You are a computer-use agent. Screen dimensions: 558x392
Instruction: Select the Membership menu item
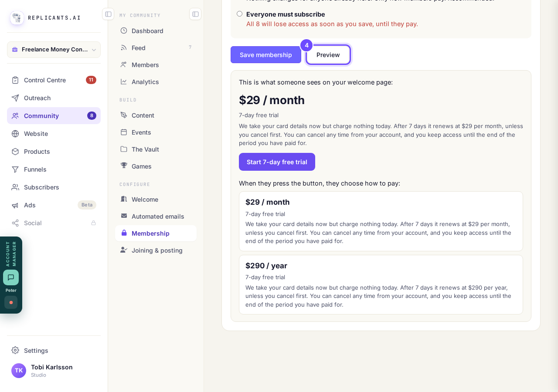156,233
